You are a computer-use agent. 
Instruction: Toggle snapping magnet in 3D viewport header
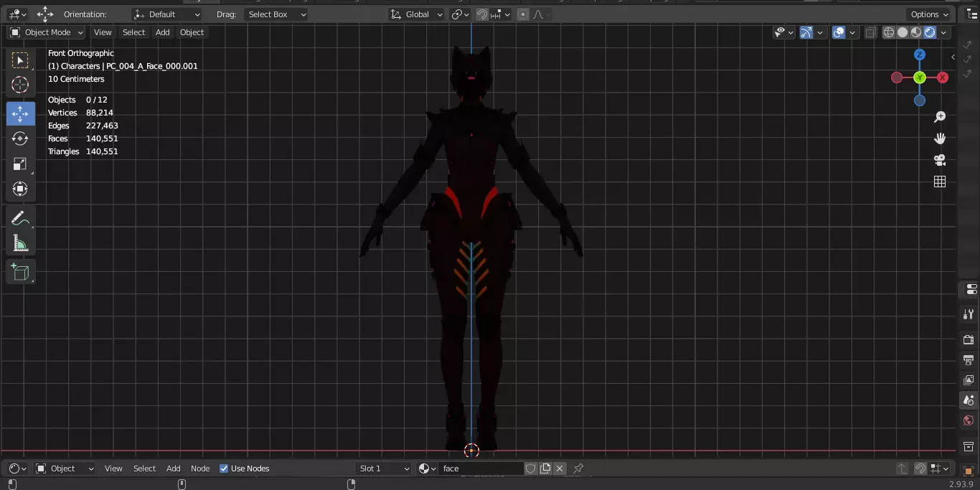482,14
